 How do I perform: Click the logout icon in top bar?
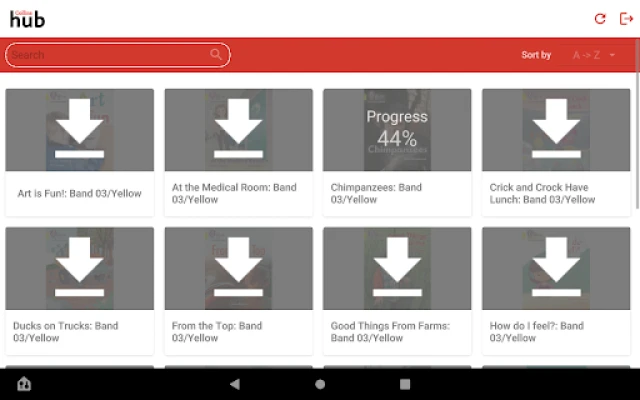pyautogui.click(x=626, y=18)
